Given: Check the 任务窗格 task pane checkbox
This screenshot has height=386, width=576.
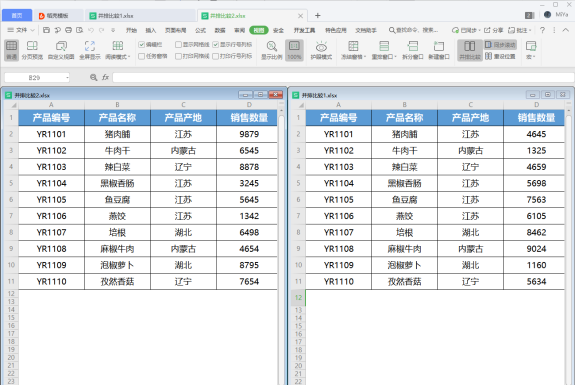Looking at the screenshot, I should [142, 56].
